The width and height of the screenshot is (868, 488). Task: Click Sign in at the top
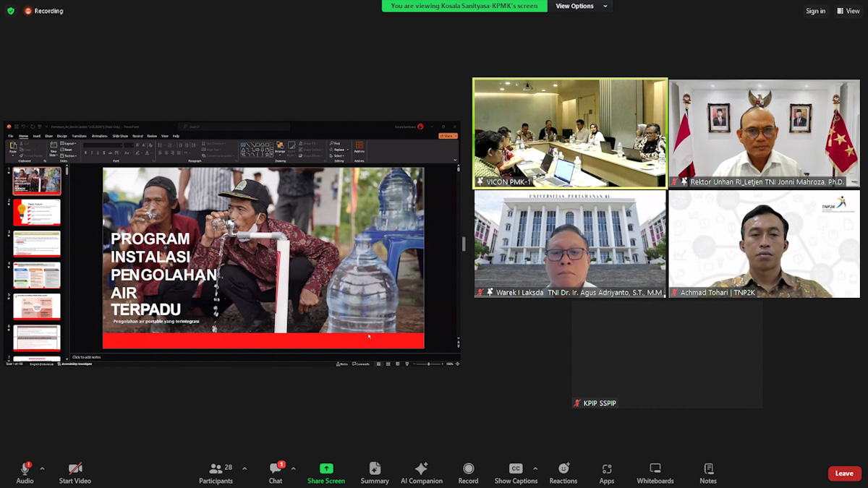(815, 11)
